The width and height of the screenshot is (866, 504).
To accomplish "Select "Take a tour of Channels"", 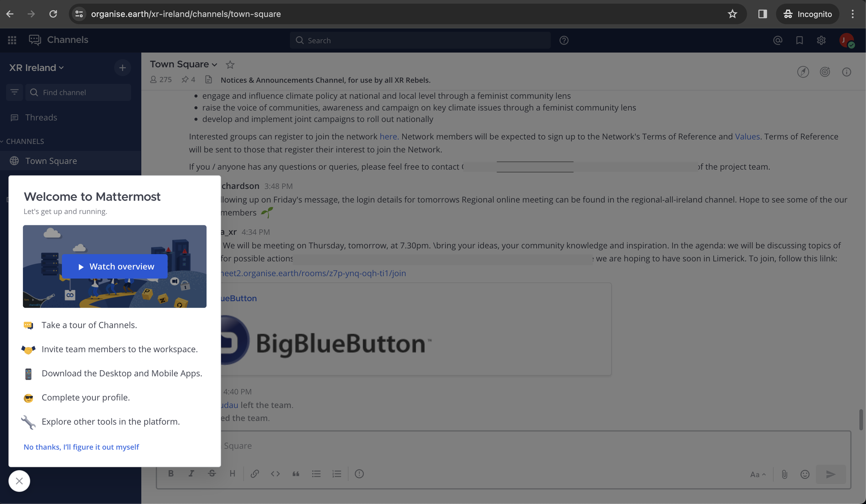I will [89, 325].
